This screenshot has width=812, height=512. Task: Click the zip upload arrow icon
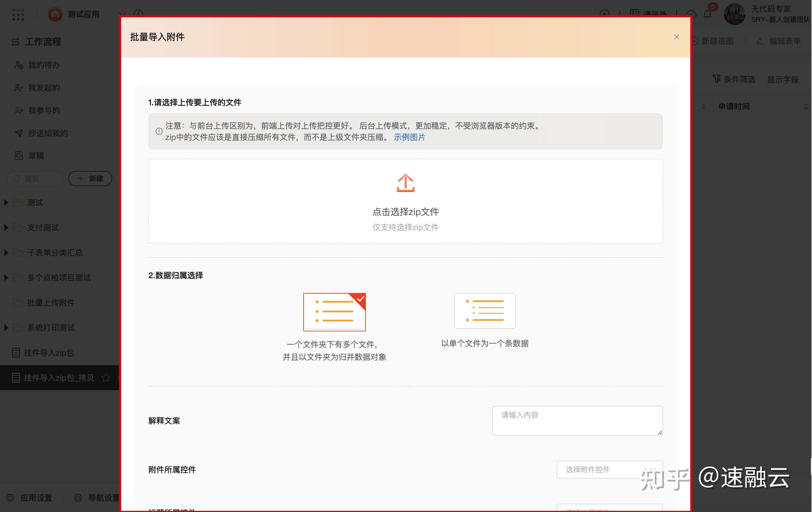[x=405, y=183]
